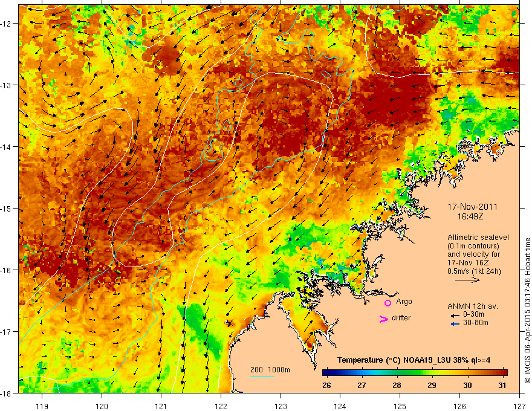Click the 200 1000m isobath label
532x411 pixels.
[270, 370]
